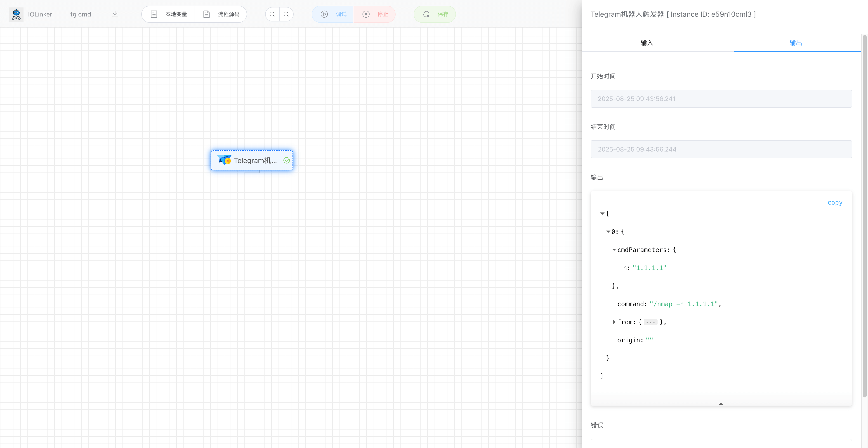The height and width of the screenshot is (448, 868).
Task: Start debugging with the 调试 button
Action: tap(333, 14)
